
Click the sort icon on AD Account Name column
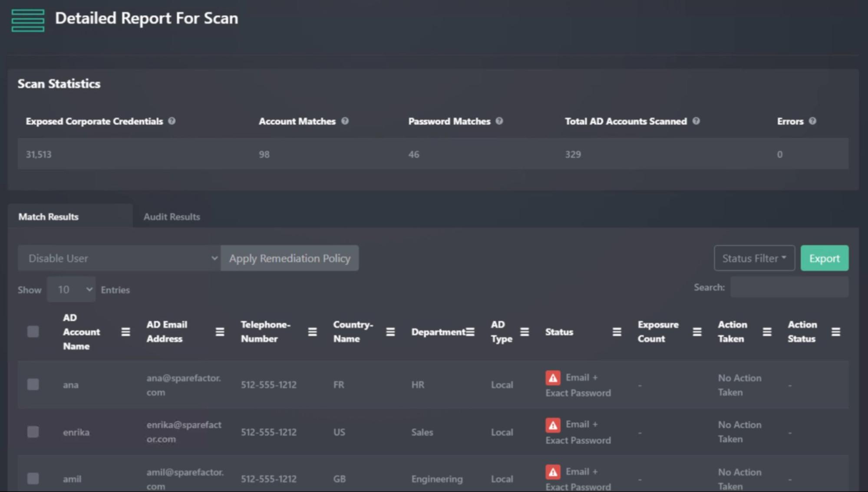click(x=125, y=332)
